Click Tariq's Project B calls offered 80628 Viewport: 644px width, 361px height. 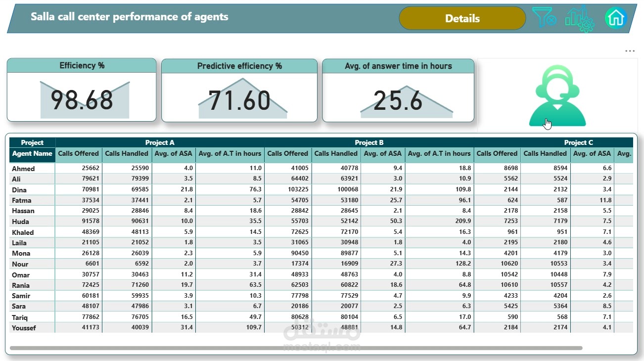point(300,317)
